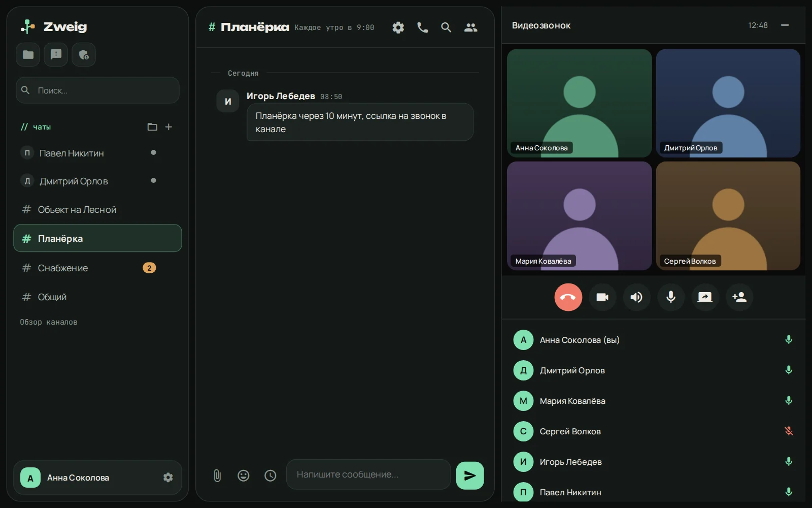Image resolution: width=812 pixels, height=508 pixels.
Task: Open the emoji picker
Action: tap(244, 475)
